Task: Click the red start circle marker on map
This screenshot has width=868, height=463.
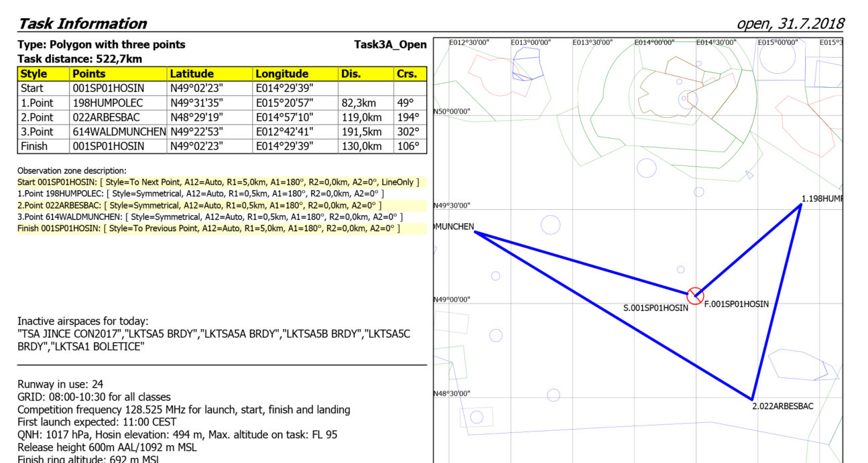Action: coord(695,295)
